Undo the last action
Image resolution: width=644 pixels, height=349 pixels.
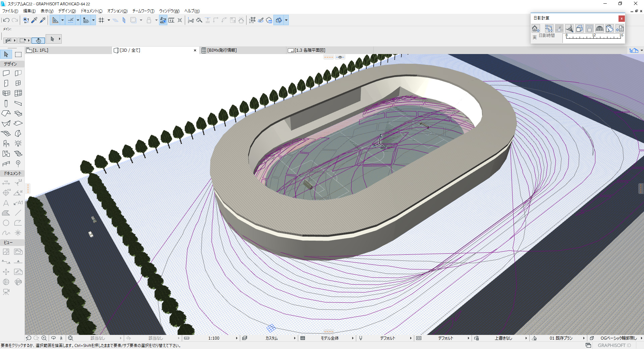(x=6, y=20)
